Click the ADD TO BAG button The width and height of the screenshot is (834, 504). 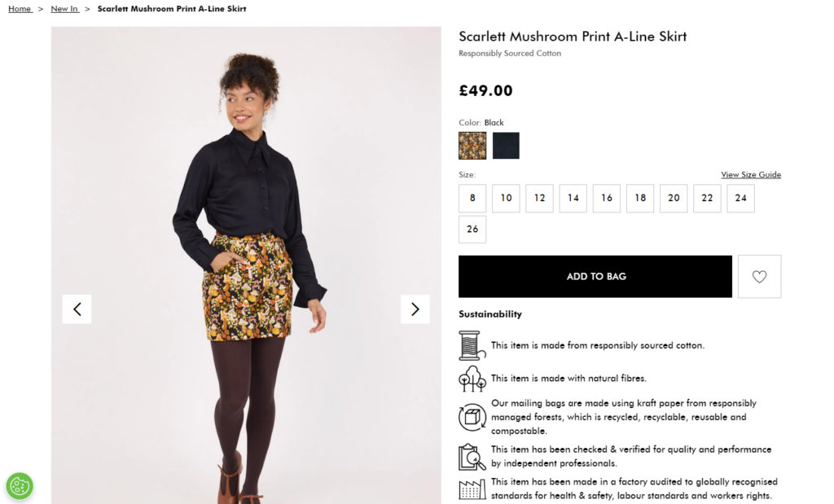click(595, 276)
